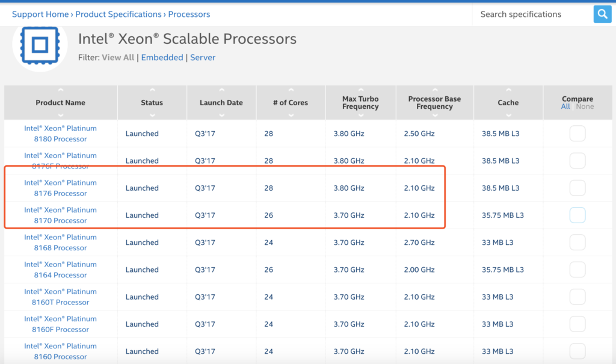Select All under the Compare header

565,106
